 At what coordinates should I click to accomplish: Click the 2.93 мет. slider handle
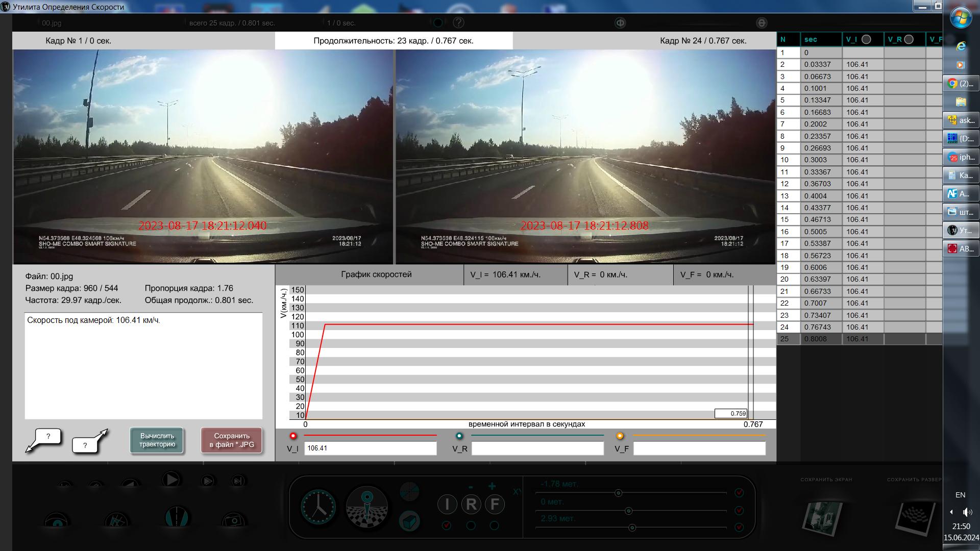point(632,528)
